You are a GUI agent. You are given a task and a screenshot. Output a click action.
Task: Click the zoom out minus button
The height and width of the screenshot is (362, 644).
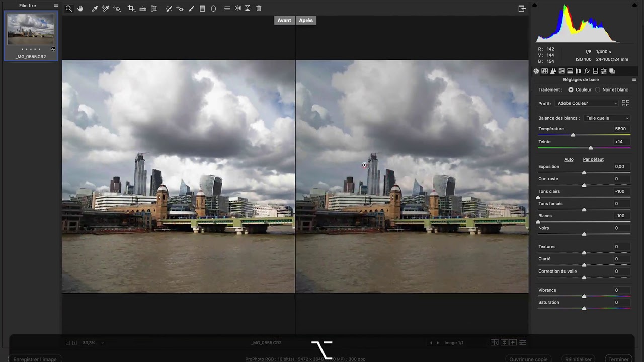click(x=68, y=343)
